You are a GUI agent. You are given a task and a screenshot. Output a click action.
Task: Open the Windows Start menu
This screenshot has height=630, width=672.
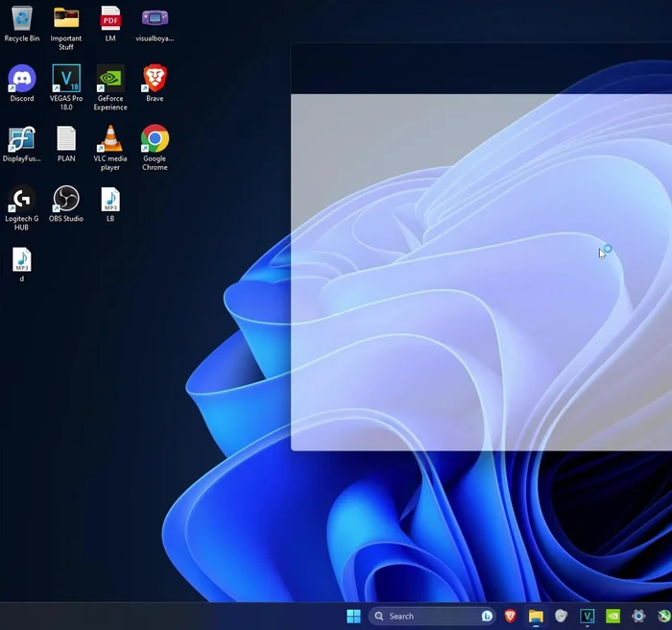353,617
